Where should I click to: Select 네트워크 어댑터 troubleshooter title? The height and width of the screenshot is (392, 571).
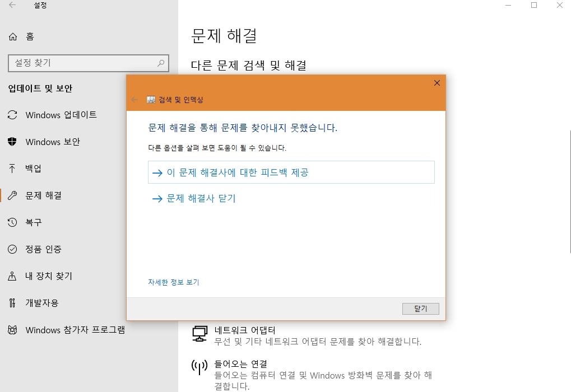(245, 330)
